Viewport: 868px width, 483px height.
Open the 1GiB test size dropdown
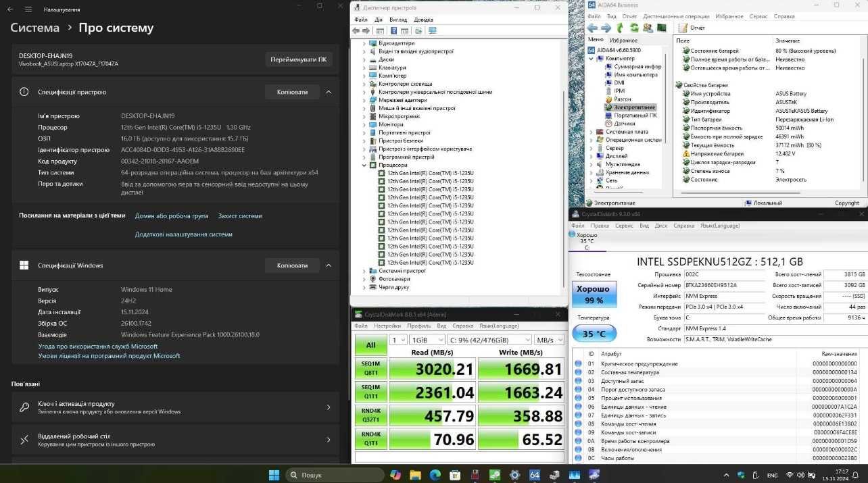click(x=427, y=340)
